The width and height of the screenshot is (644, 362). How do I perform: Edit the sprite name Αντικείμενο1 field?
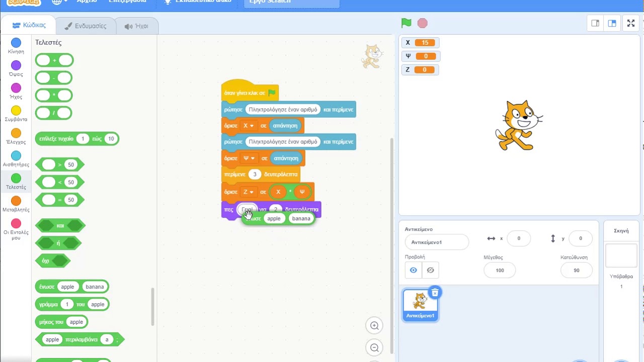[437, 242]
